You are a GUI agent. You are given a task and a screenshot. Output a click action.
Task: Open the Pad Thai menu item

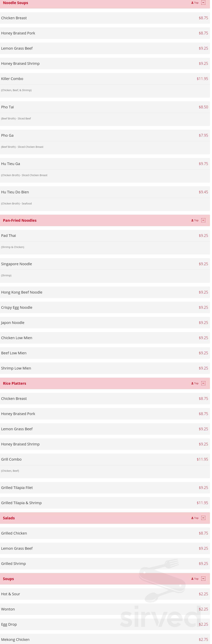pyautogui.click(x=9, y=235)
